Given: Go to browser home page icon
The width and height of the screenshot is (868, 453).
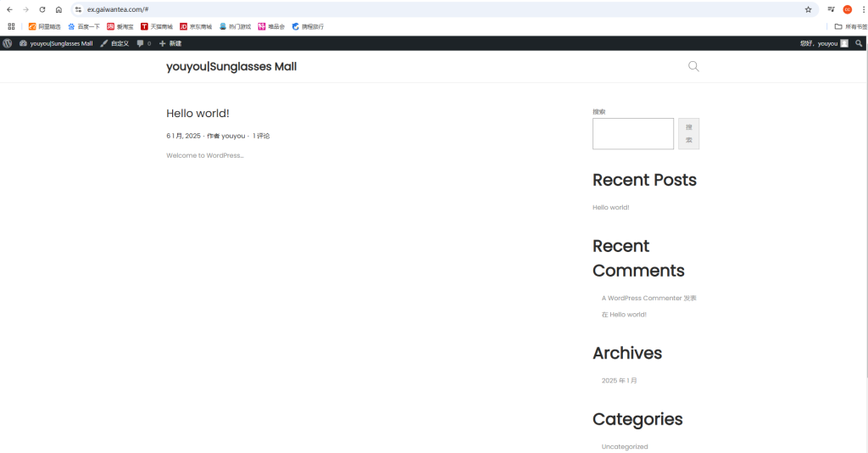Looking at the screenshot, I should click(x=58, y=9).
